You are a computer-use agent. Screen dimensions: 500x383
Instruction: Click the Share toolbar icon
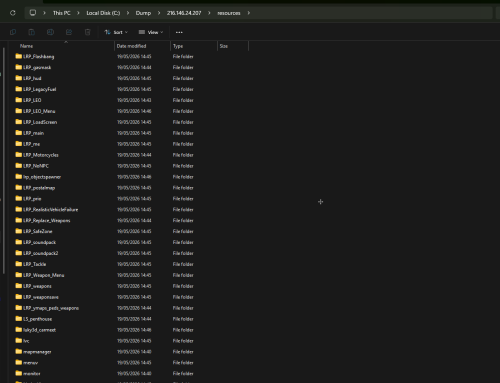(69, 32)
